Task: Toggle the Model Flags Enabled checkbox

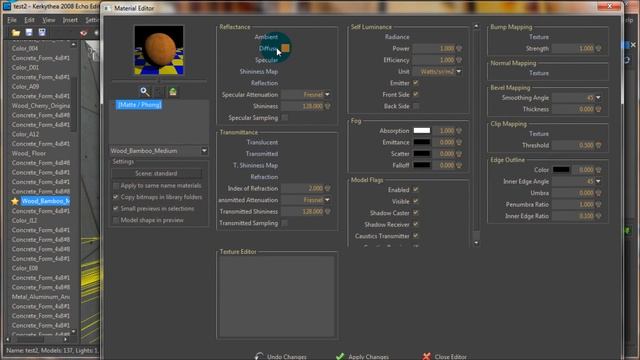Action: [x=416, y=190]
